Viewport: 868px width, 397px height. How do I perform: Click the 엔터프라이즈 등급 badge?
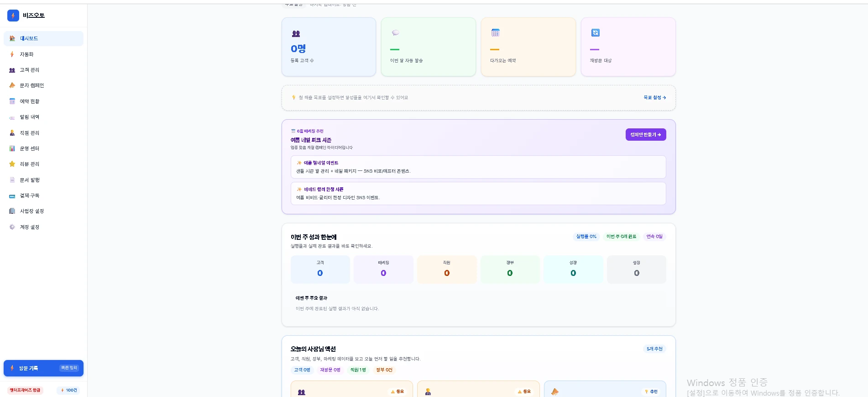click(25, 390)
